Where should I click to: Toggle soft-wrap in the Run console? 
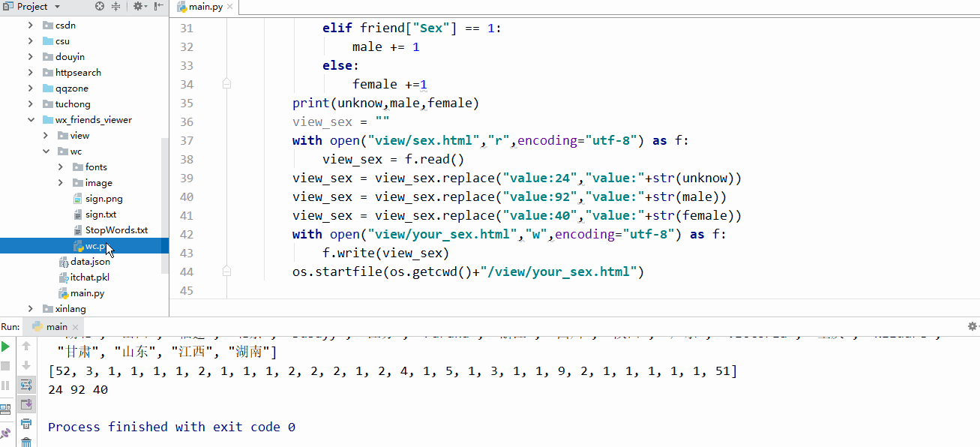click(x=26, y=385)
